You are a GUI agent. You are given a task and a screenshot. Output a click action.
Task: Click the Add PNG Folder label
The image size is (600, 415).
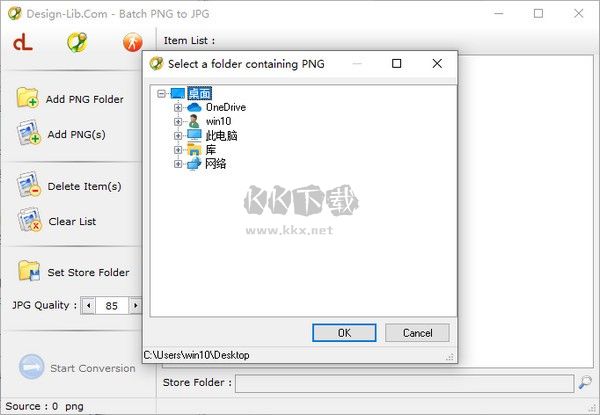coord(85,99)
